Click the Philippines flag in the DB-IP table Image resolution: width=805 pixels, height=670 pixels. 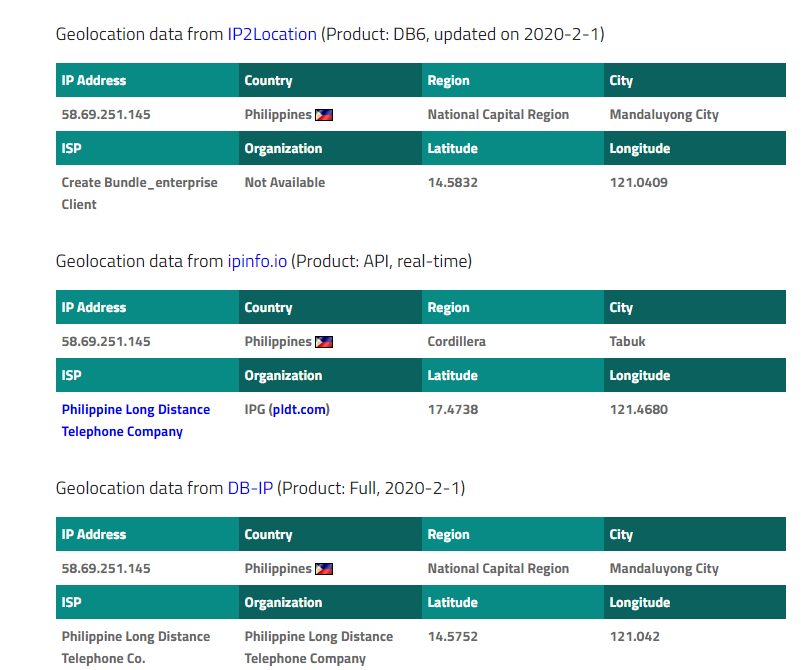coord(324,569)
